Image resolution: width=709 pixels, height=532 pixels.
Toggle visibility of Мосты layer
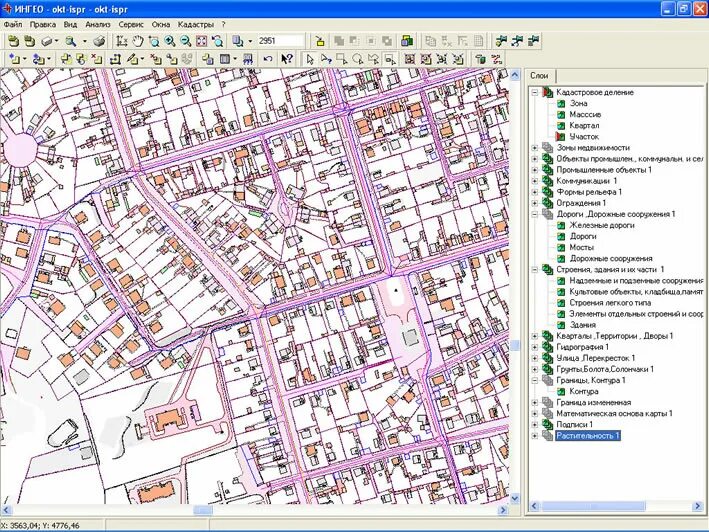(x=561, y=247)
